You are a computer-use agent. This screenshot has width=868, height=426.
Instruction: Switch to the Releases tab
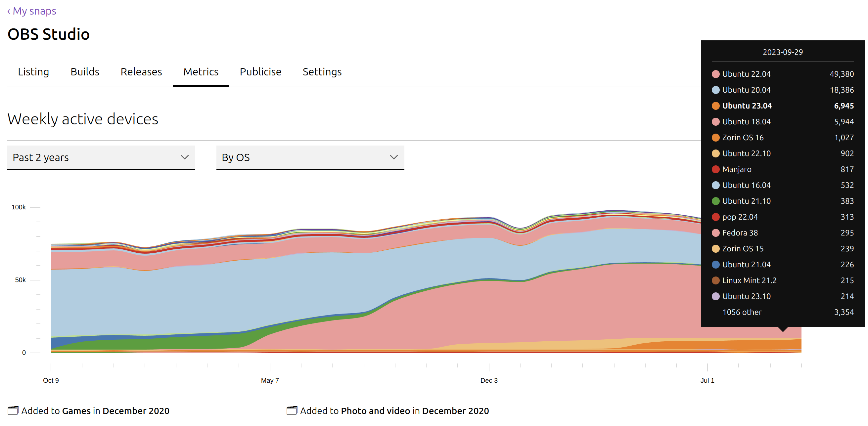point(141,72)
